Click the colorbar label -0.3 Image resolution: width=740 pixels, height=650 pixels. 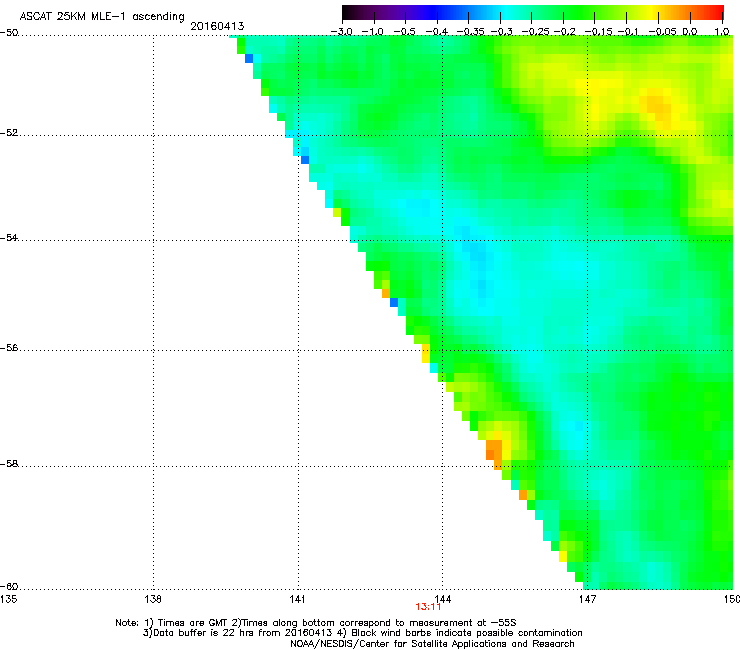point(502,32)
